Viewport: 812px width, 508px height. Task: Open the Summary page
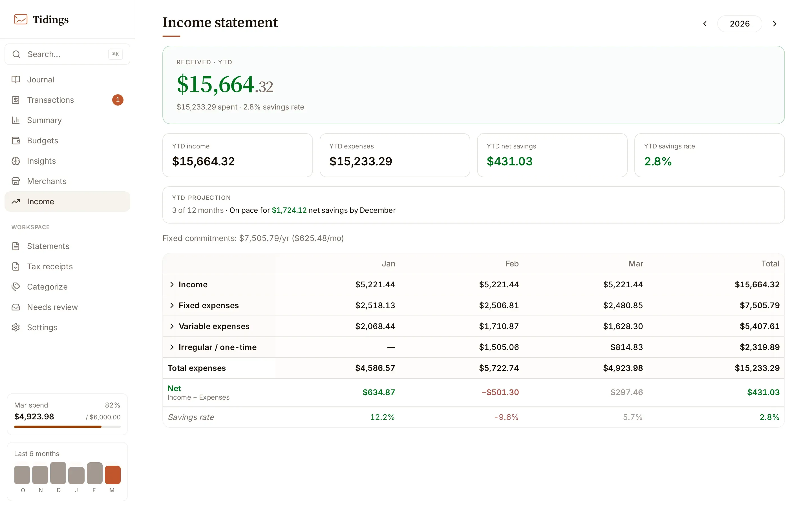[67, 120]
